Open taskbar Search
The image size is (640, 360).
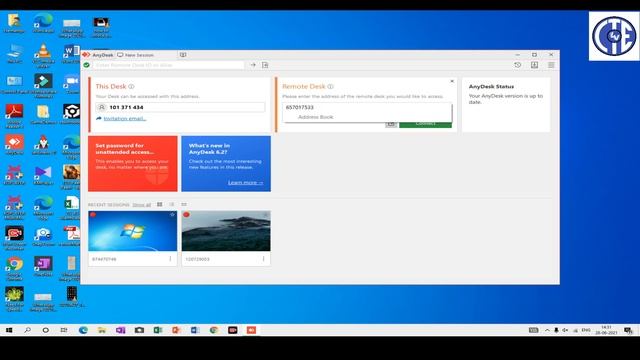[x=27, y=330]
